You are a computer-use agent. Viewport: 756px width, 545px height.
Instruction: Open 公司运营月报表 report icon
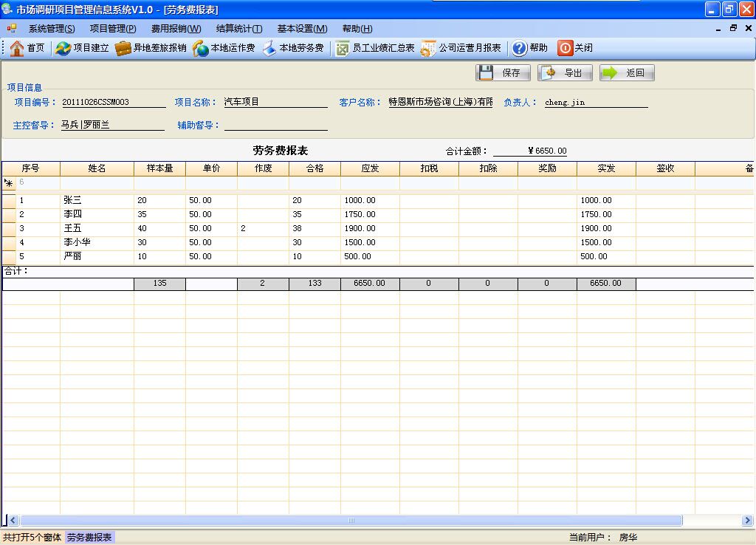click(429, 48)
